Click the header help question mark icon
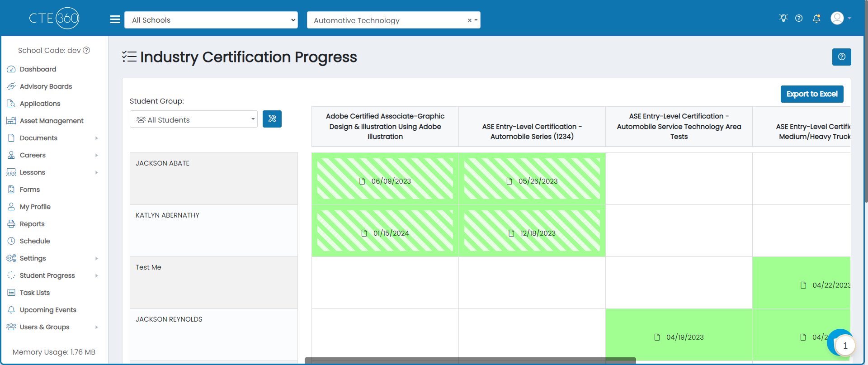Image resolution: width=868 pixels, height=365 pixels. (x=799, y=19)
